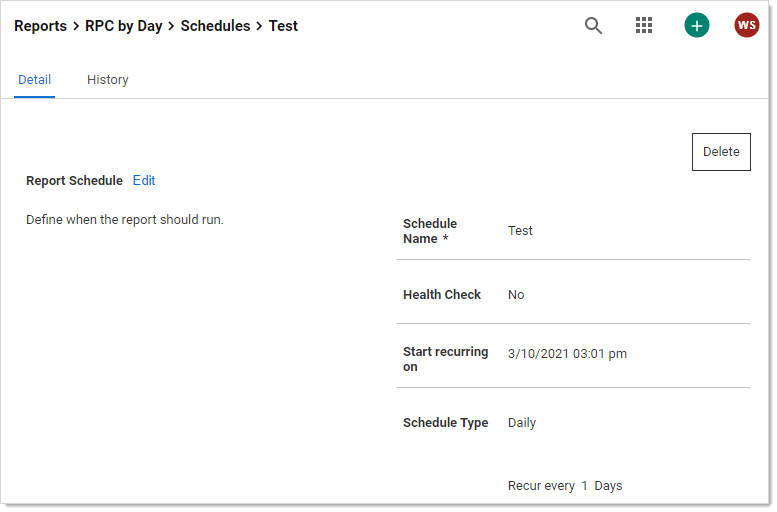Select the Test breadcrumb item

tap(283, 26)
